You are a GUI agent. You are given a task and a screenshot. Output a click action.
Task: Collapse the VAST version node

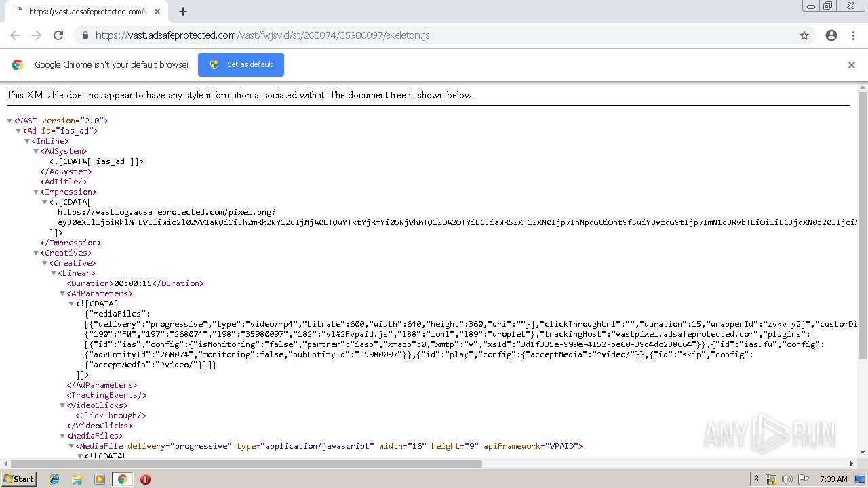click(9, 121)
